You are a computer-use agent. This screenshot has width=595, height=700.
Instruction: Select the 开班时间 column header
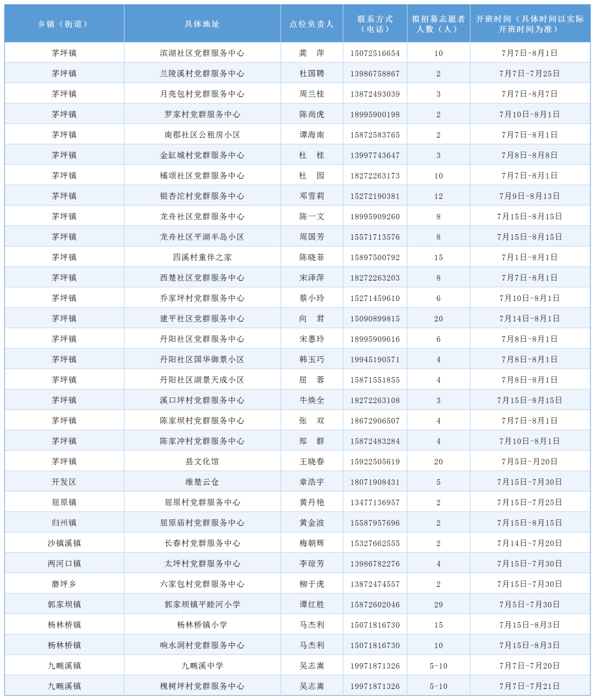pos(529,24)
